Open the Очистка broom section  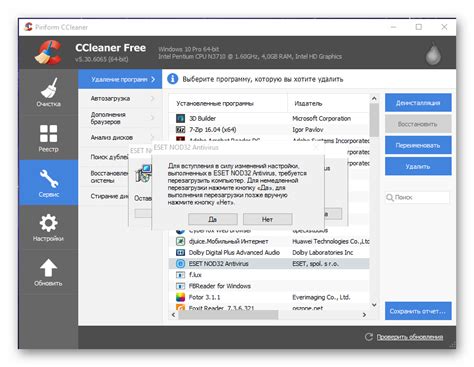(x=48, y=92)
